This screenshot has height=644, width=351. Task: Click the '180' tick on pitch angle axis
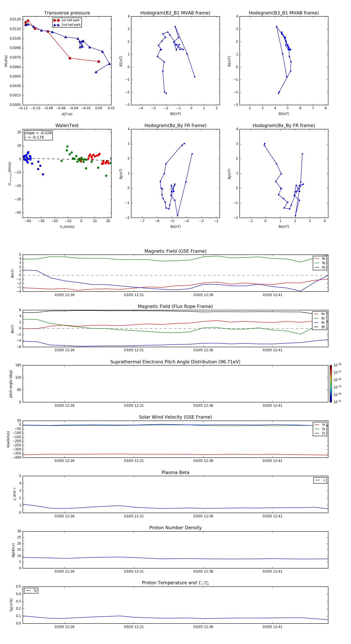pos(18,365)
